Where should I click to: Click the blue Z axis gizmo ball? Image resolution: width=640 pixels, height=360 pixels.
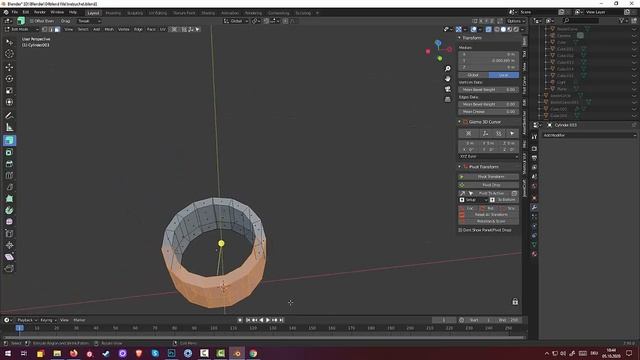click(438, 43)
